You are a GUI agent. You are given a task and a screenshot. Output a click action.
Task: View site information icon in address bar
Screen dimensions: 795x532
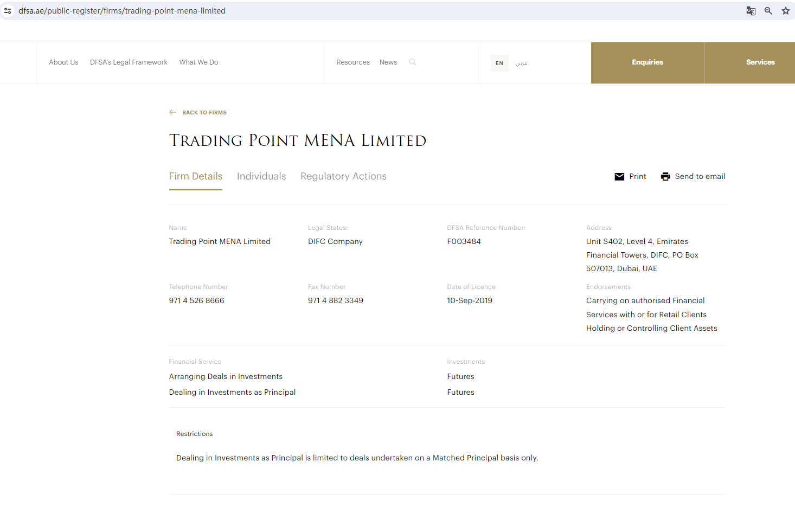[8, 11]
